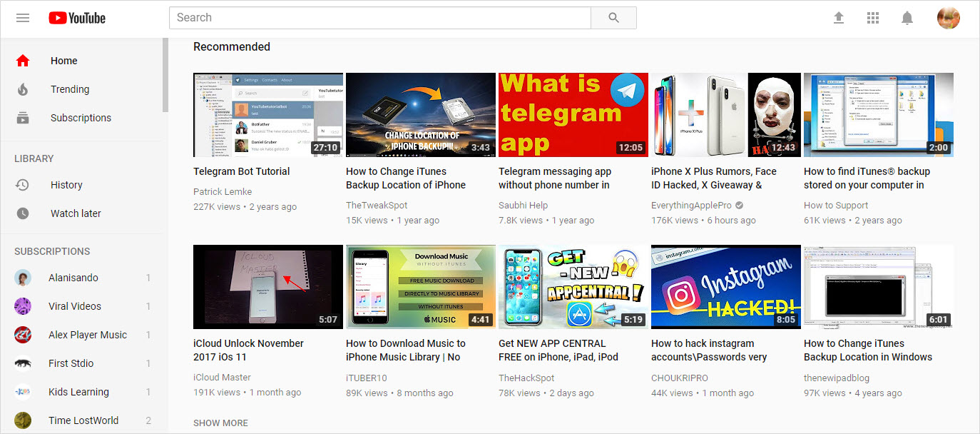Open the hamburger guide menu

[x=23, y=18]
